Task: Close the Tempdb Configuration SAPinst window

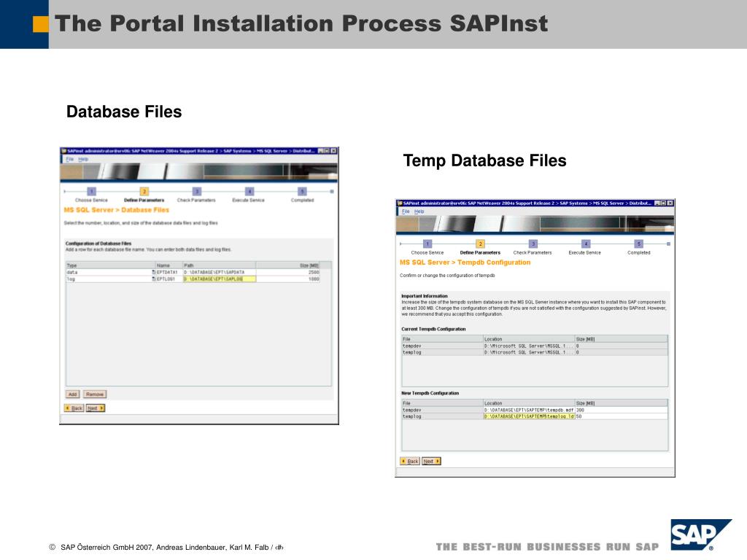Action: pyautogui.click(x=670, y=203)
